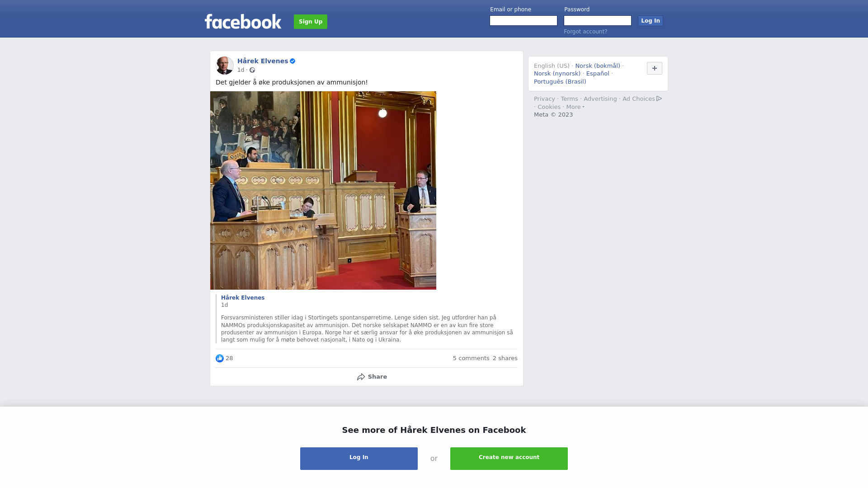The height and width of the screenshot is (488, 868).
Task: Focus the Password input field
Action: pos(598,21)
